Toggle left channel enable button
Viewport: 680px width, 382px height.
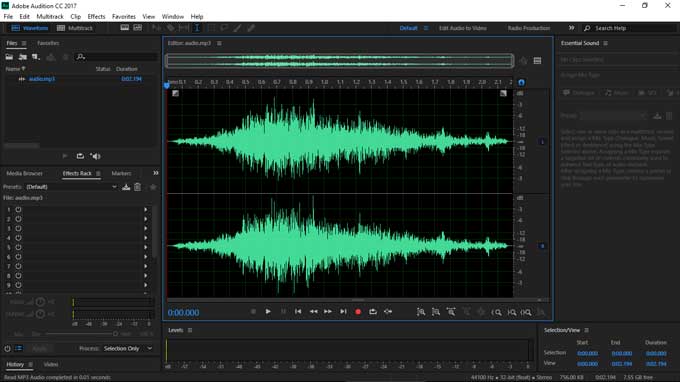click(542, 141)
